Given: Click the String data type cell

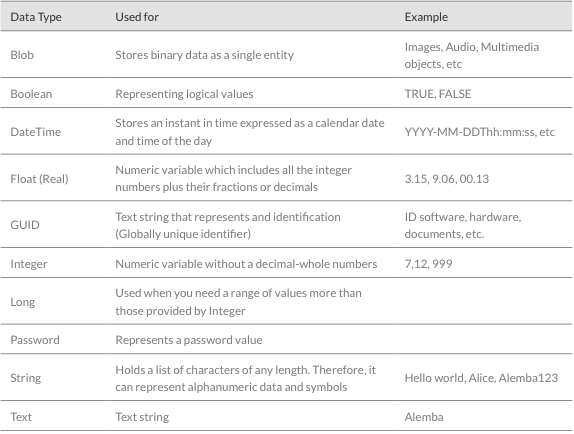Looking at the screenshot, I should [26, 378].
